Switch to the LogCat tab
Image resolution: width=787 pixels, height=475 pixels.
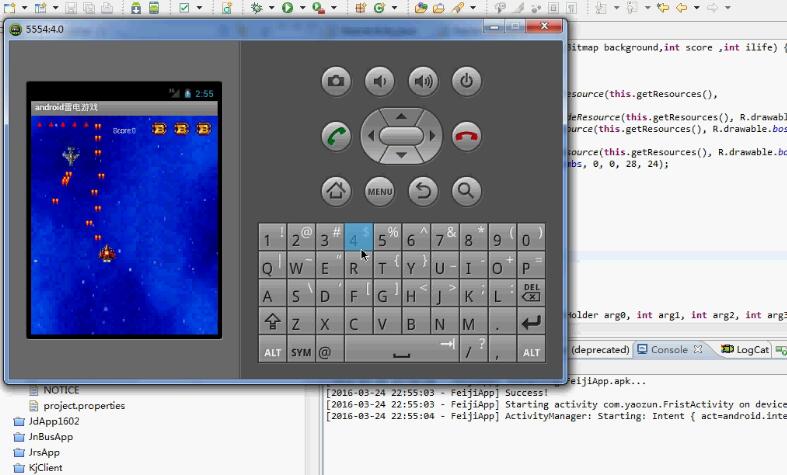[x=745, y=349]
